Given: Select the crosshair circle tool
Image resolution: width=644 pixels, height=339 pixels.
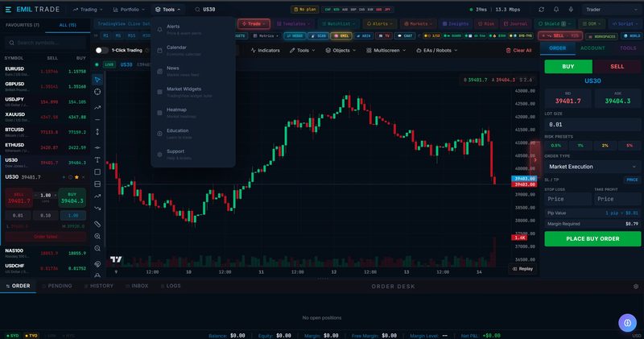Looking at the screenshot, I should [x=97, y=92].
